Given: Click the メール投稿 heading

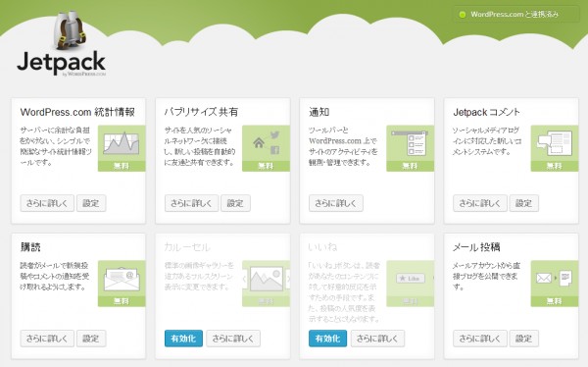Looking at the screenshot, I should click(476, 247).
